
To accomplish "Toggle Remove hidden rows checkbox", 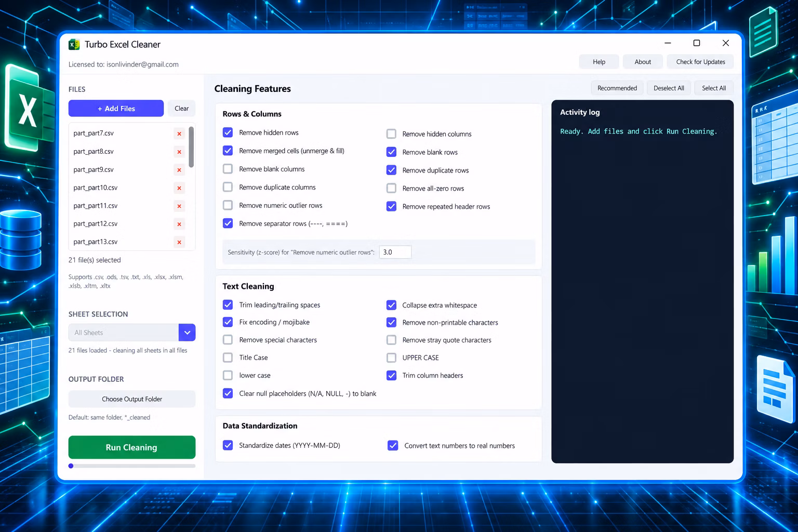I will (228, 132).
